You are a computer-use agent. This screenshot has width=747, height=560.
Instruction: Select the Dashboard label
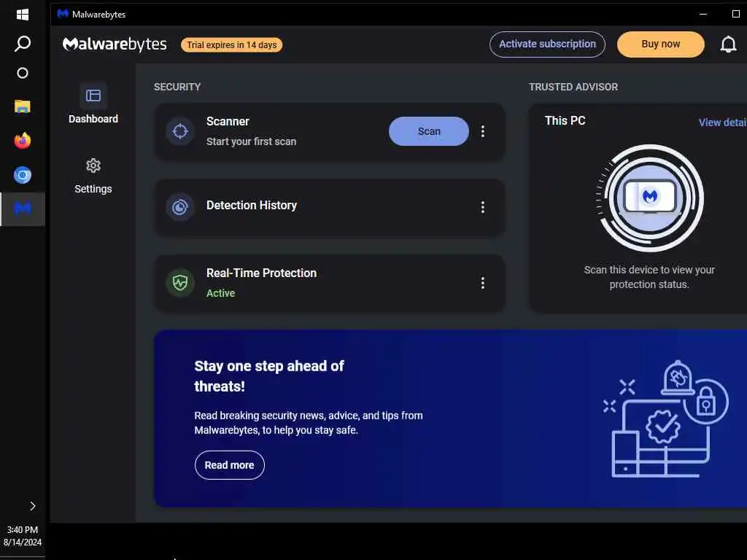point(93,119)
